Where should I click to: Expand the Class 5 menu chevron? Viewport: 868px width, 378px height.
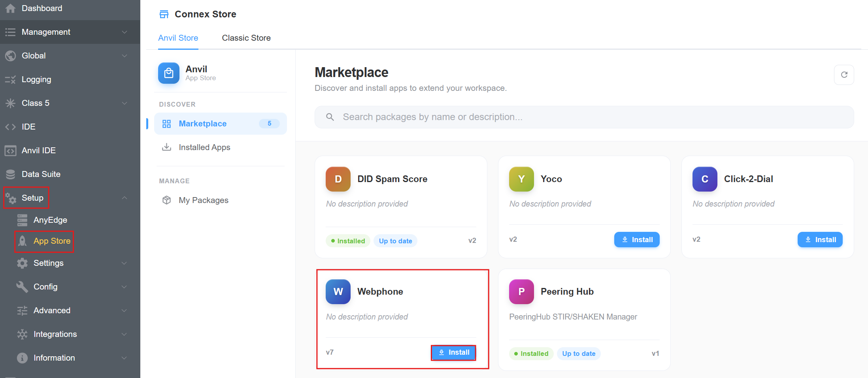point(125,103)
